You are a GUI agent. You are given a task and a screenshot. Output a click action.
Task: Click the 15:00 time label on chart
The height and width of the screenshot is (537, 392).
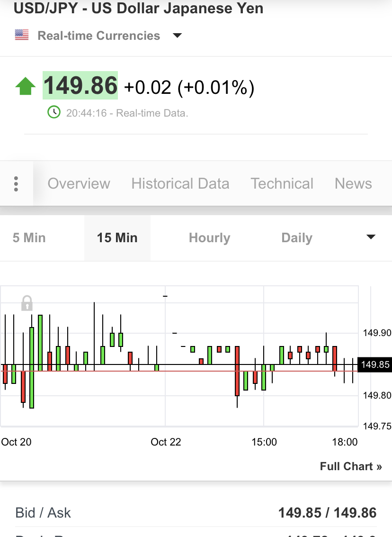pyautogui.click(x=264, y=442)
